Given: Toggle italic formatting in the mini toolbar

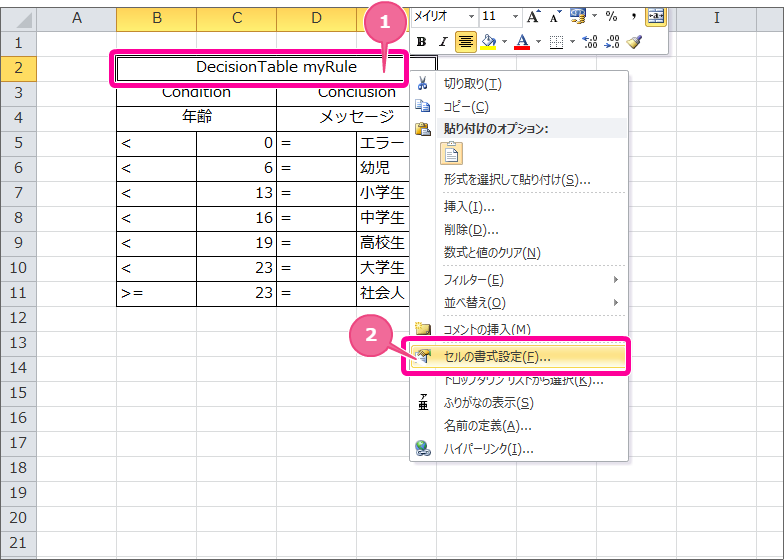Looking at the screenshot, I should click(x=441, y=41).
